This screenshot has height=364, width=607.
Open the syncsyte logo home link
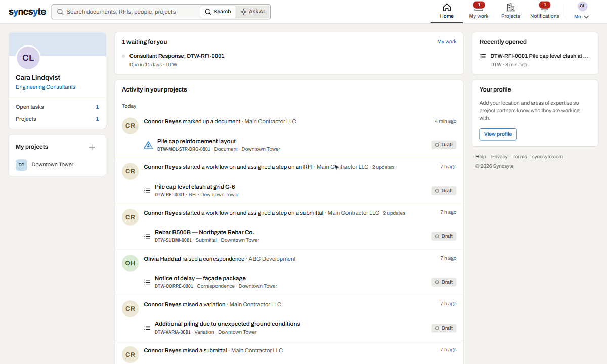[27, 12]
